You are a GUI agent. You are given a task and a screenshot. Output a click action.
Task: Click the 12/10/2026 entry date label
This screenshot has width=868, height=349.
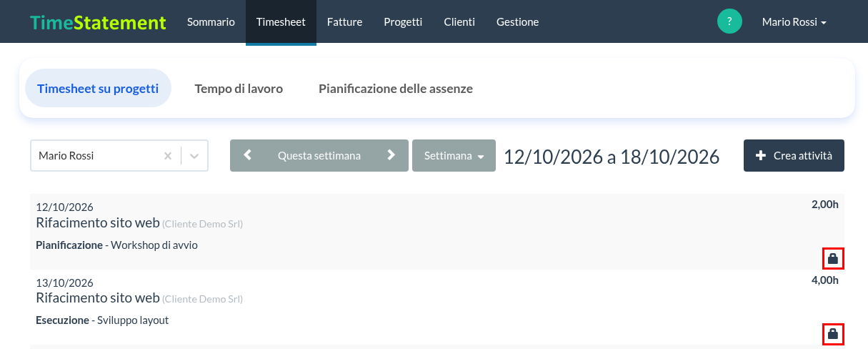coord(64,207)
